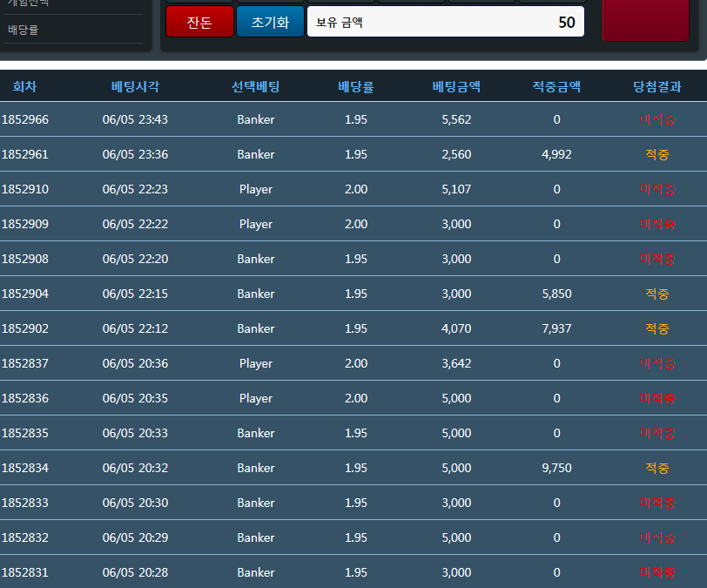Click 미적중 result in row 1852837
Viewport: 707px width, 588px height.
(x=657, y=363)
